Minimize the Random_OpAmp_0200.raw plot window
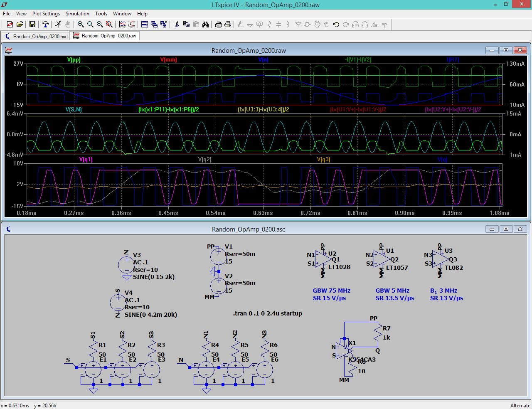This screenshot has width=532, height=409. (492, 50)
